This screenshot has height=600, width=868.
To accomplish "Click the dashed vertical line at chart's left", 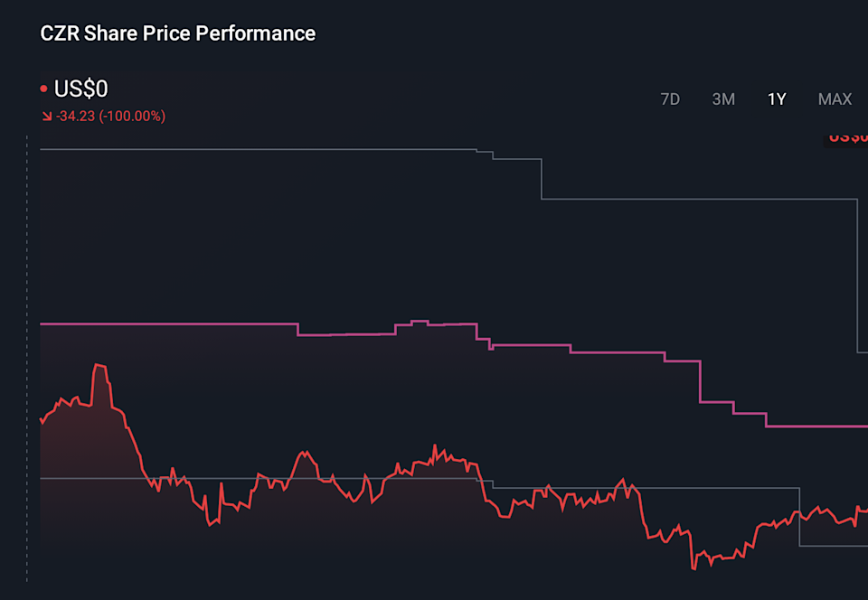I will [x=27, y=361].
